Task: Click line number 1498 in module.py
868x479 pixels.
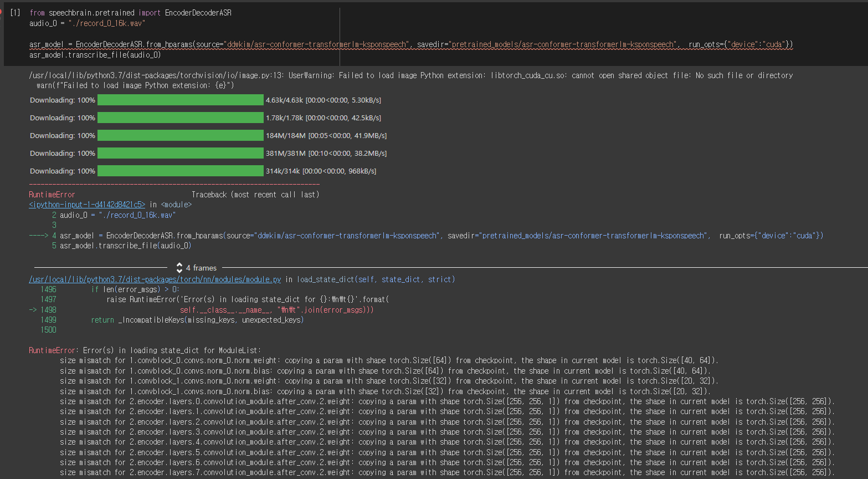Action: [48, 309]
